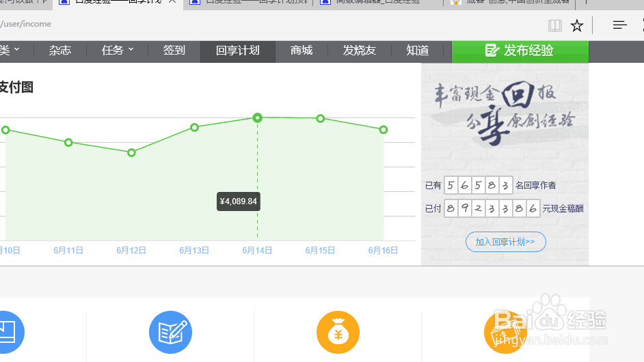The height and width of the screenshot is (362, 644).
Task: Select the 回享计划 navigation tab
Action: pyautogui.click(x=238, y=52)
